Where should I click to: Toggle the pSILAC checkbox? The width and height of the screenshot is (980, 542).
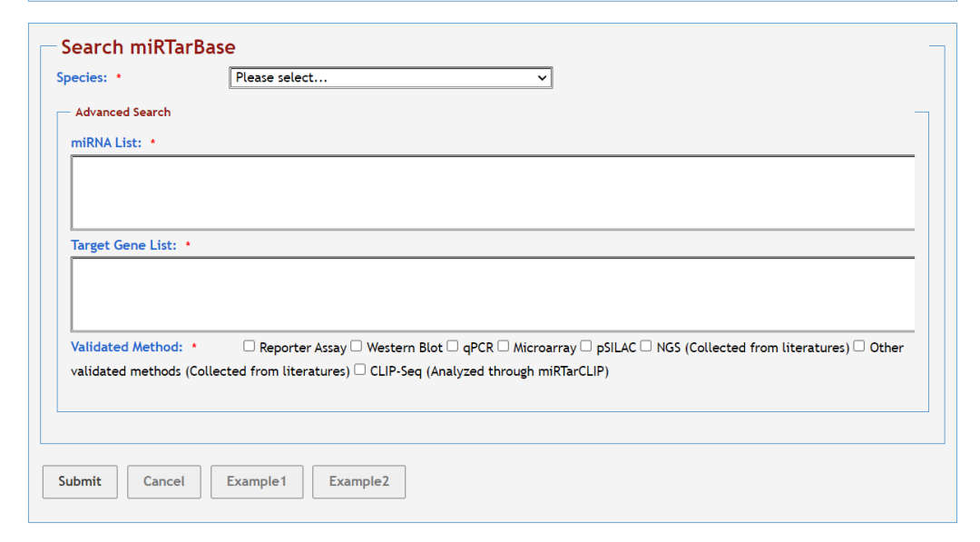[x=586, y=347]
